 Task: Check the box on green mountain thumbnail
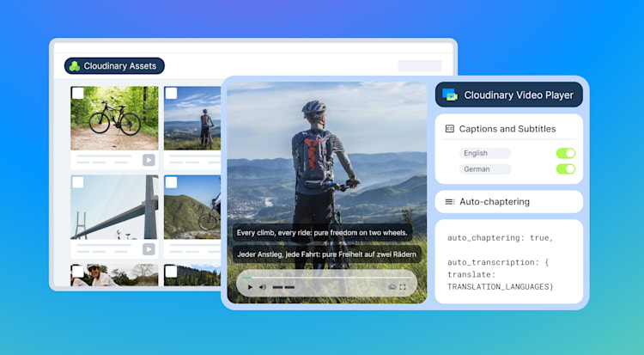coord(171,182)
